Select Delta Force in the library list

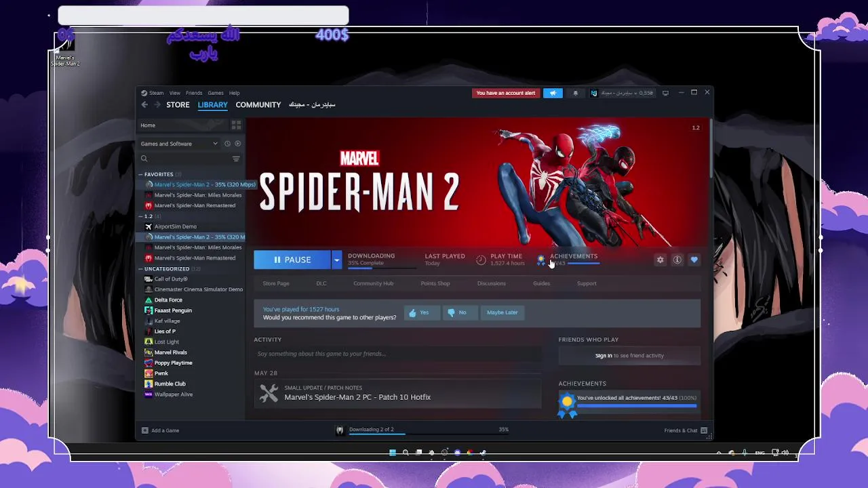point(168,300)
